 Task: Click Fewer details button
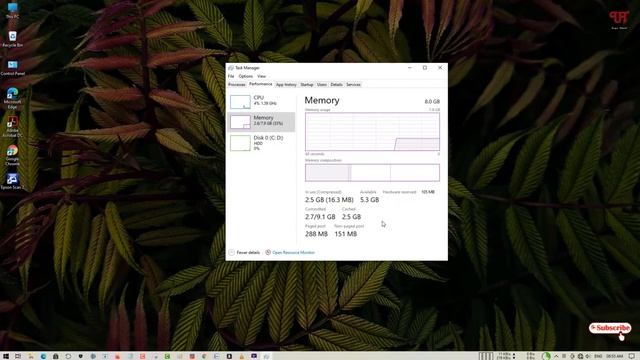(244, 253)
